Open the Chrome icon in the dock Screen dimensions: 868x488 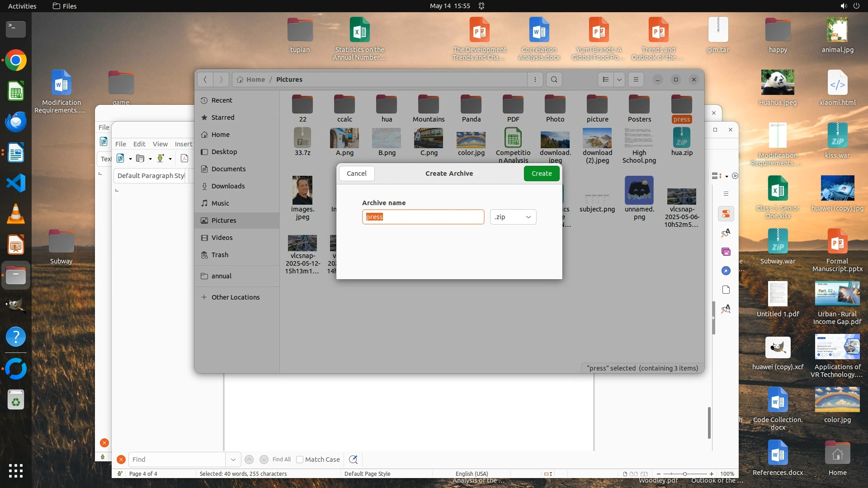pyautogui.click(x=16, y=61)
